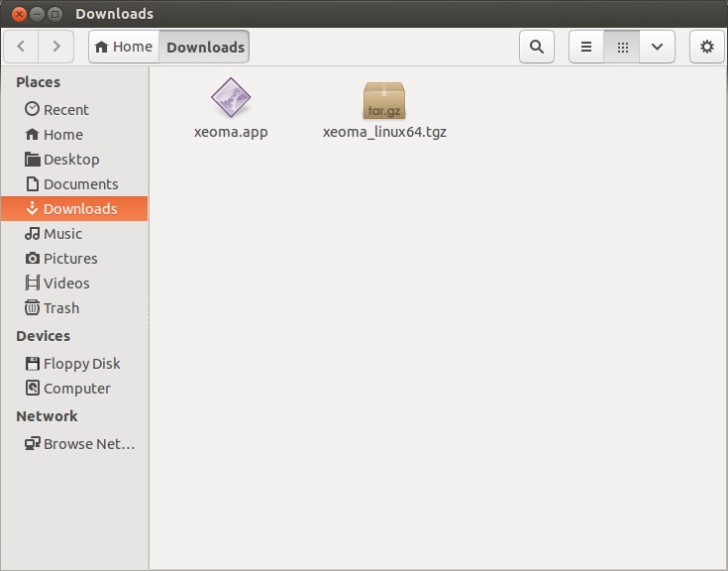Select Music in the sidebar
Viewport: 728px width, 571px height.
[x=62, y=234]
